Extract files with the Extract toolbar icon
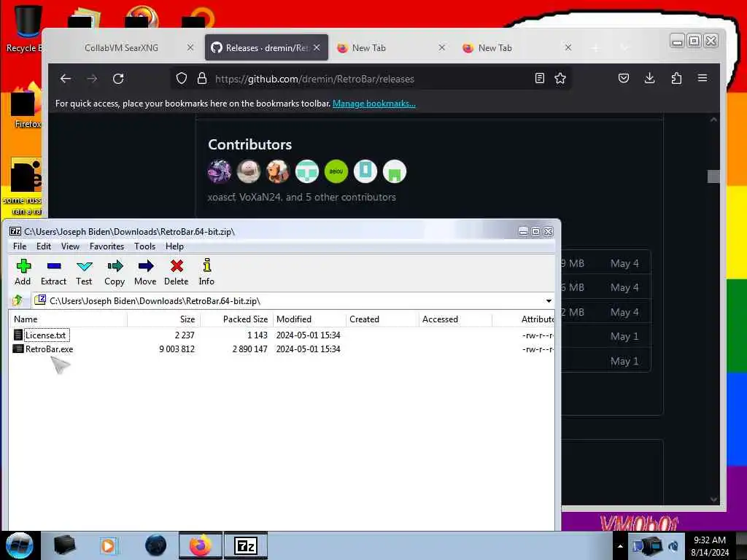Screen dimensions: 747x560 tap(53, 272)
